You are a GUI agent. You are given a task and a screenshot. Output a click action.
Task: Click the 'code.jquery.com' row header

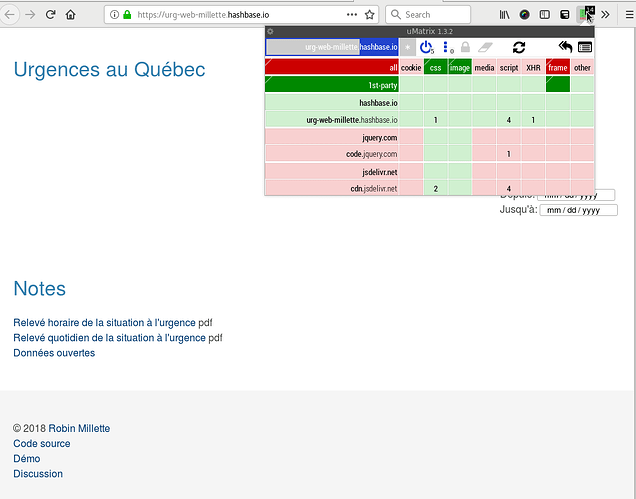click(332, 154)
